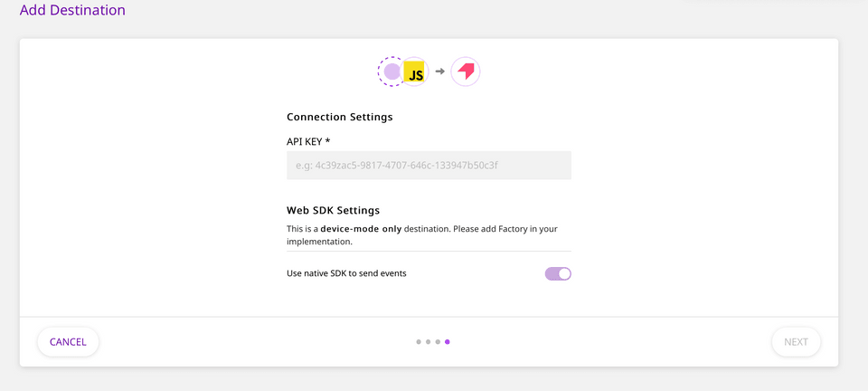Click the NEXT button

[796, 342]
